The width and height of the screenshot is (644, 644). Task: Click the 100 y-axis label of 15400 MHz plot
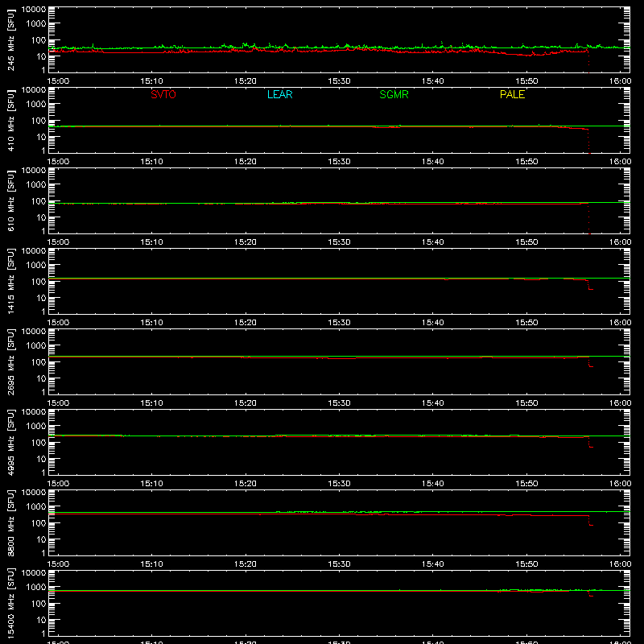(x=39, y=604)
